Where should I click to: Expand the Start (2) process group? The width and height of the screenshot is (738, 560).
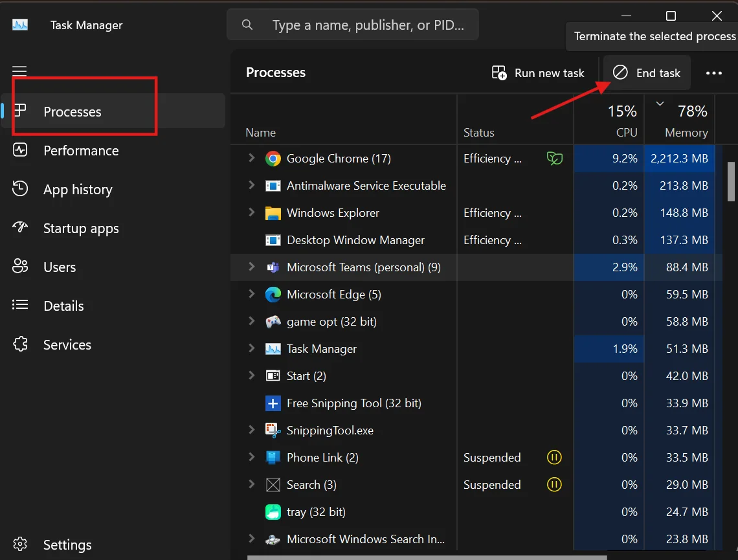coord(251,375)
